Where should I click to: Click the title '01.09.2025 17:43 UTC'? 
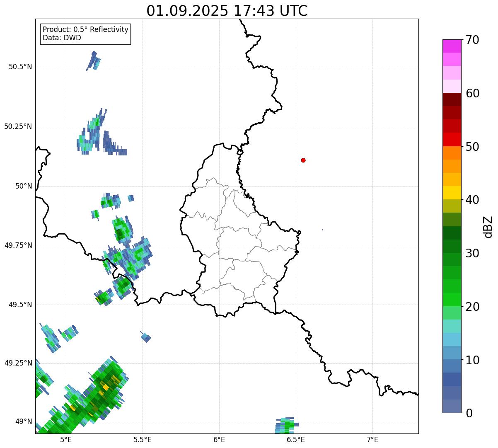[227, 11]
